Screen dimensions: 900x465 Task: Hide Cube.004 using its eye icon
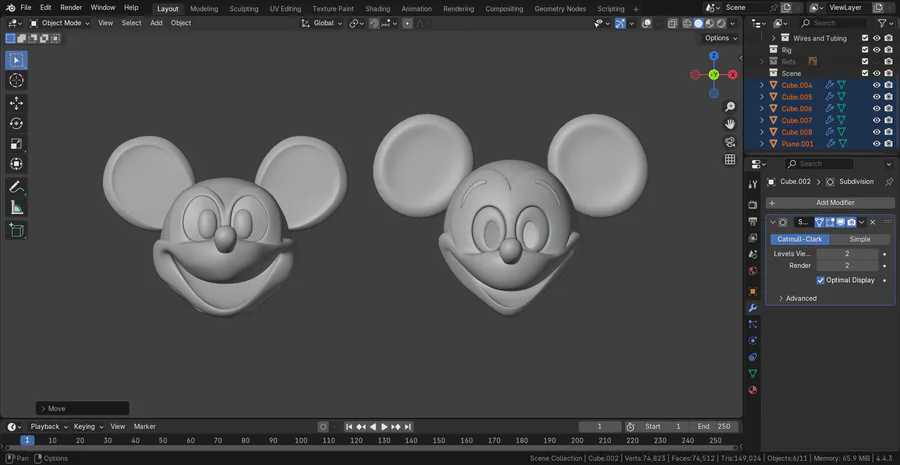pos(876,85)
